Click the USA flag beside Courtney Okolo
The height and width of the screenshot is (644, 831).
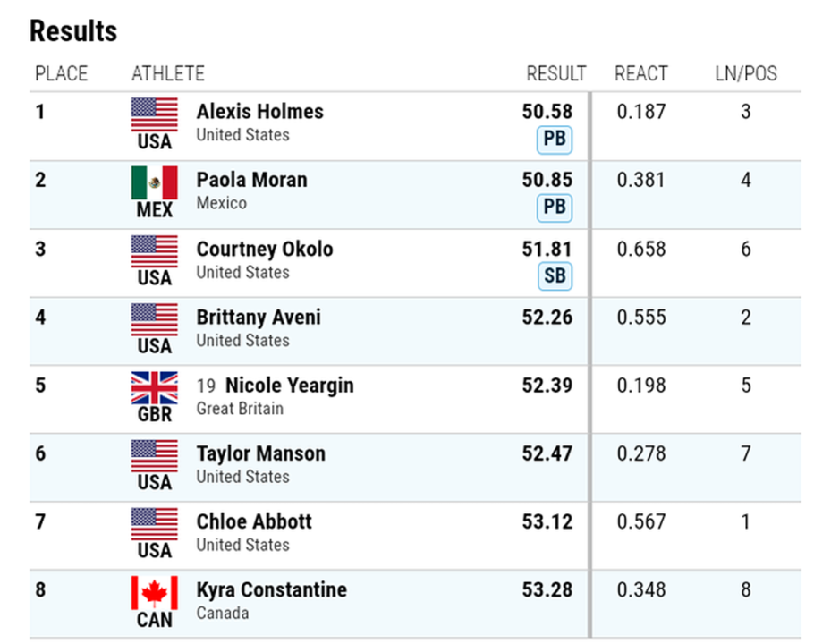(155, 251)
